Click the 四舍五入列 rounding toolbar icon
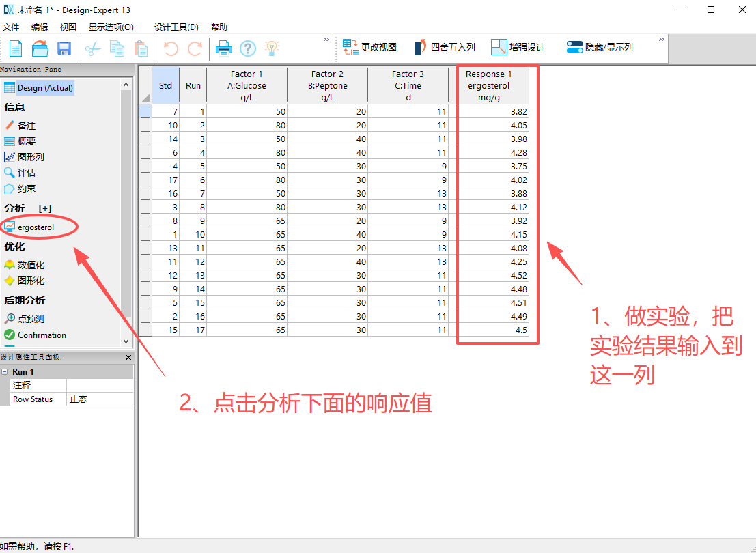The image size is (756, 553). pos(445,46)
